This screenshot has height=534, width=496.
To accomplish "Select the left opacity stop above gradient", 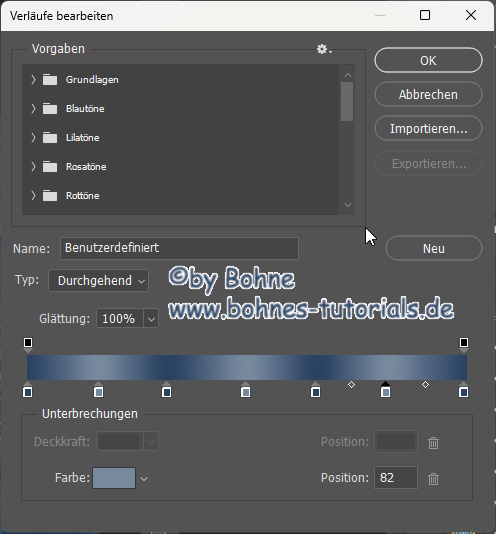I will (28, 344).
